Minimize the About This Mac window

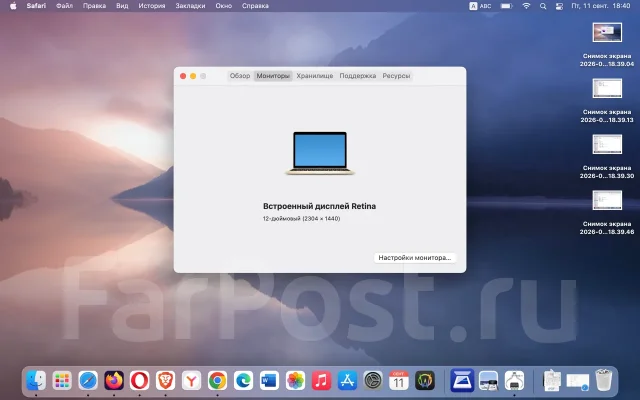coord(193,76)
